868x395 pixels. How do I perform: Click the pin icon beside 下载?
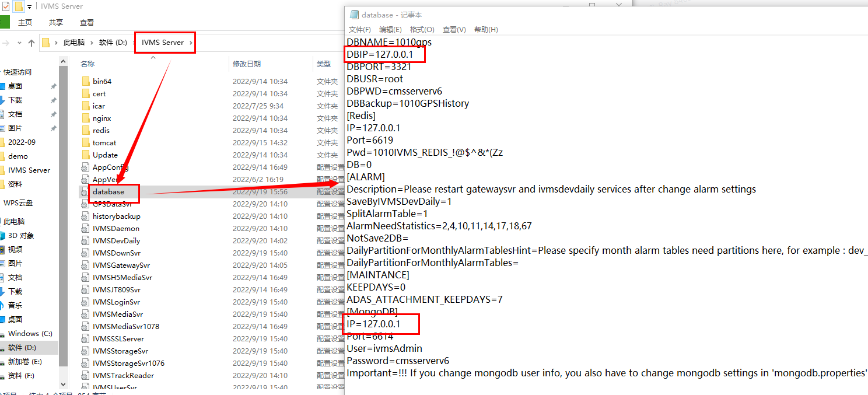pos(53,100)
